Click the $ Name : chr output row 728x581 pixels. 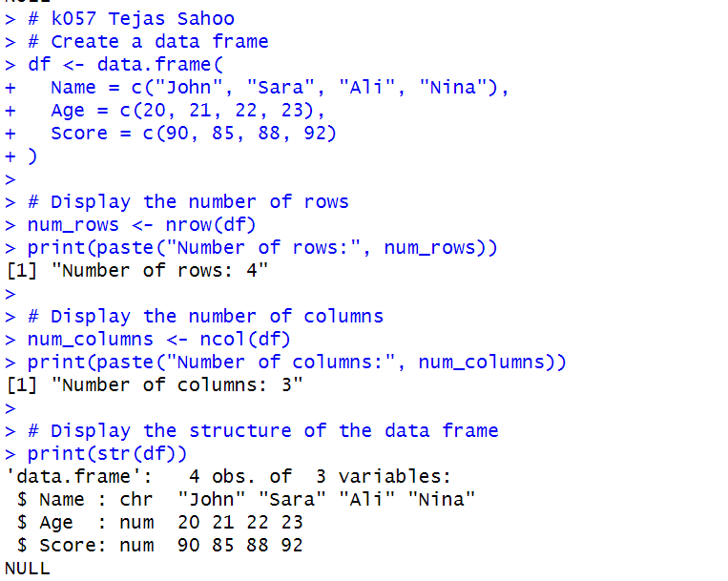[246, 500]
